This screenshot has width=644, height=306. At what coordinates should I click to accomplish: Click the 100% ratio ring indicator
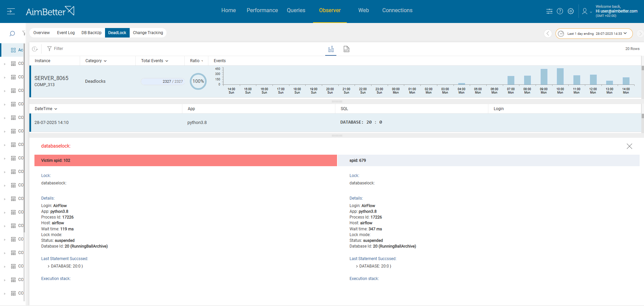[x=198, y=81]
